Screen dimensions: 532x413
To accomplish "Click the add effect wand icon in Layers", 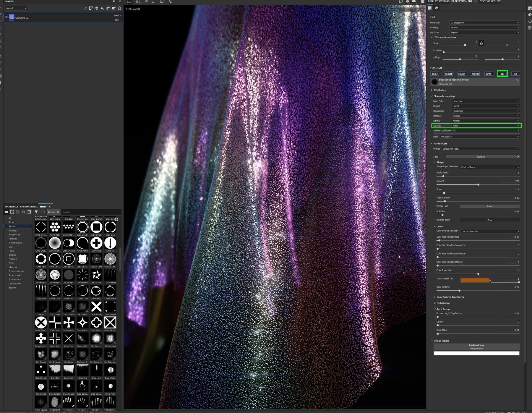I will pyautogui.click(x=85, y=8).
